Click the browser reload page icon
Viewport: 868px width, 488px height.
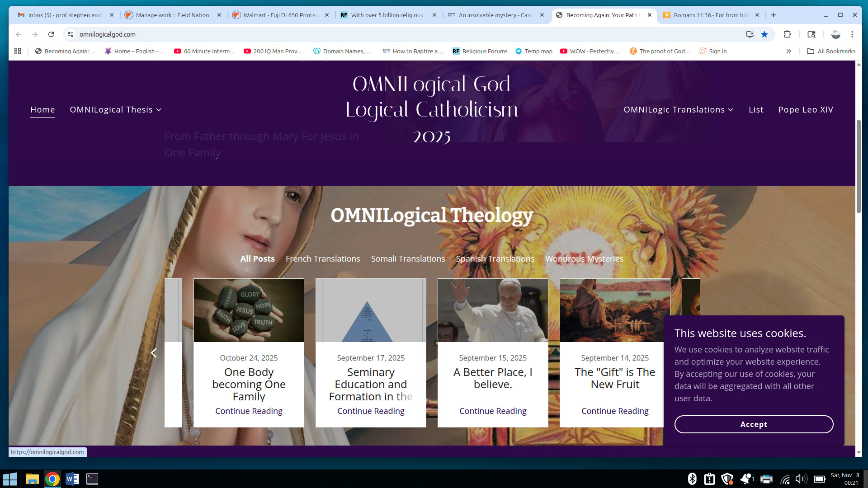click(51, 34)
